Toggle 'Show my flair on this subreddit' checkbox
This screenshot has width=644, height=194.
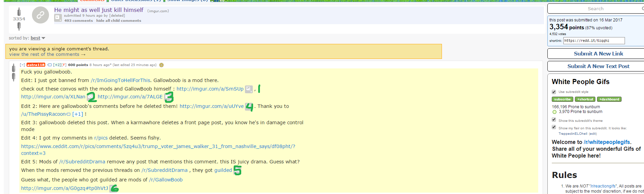554,127
